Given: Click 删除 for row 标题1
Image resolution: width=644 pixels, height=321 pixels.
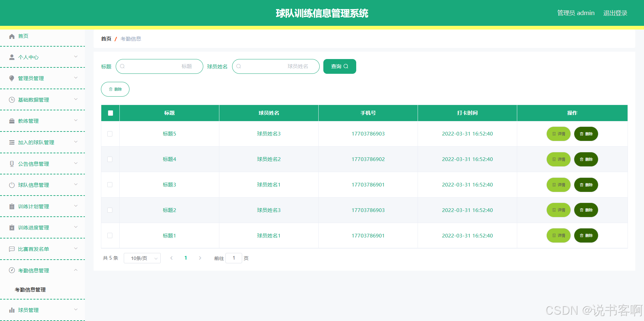Looking at the screenshot, I should 586,235.
